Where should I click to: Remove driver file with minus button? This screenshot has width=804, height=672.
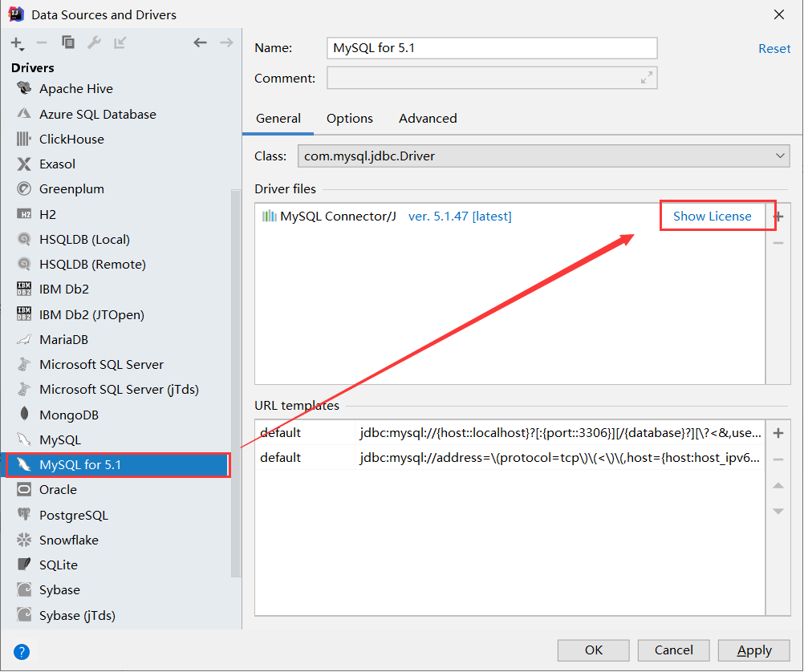(x=778, y=243)
